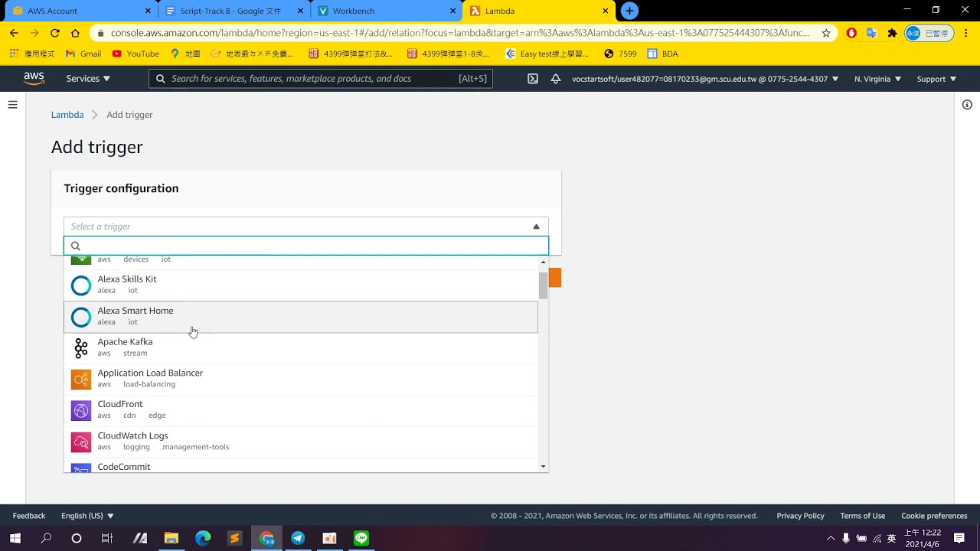The image size is (980, 551).
Task: Toggle the left navigation hamburger menu
Action: [12, 105]
